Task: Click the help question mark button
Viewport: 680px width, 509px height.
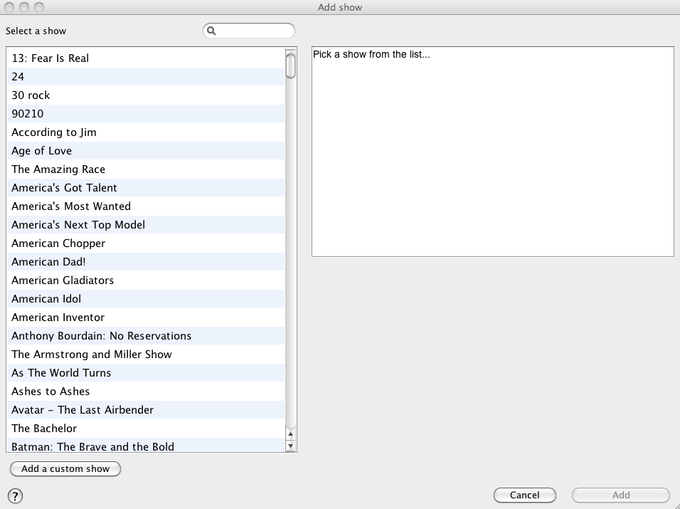Action: 15,496
